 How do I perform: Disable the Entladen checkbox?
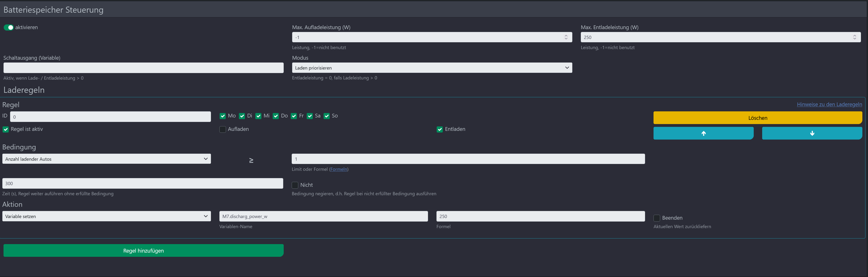pos(439,129)
